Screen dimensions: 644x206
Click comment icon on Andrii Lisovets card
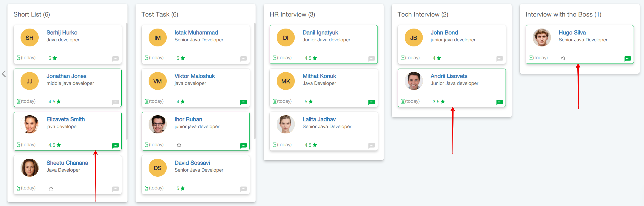point(499,102)
